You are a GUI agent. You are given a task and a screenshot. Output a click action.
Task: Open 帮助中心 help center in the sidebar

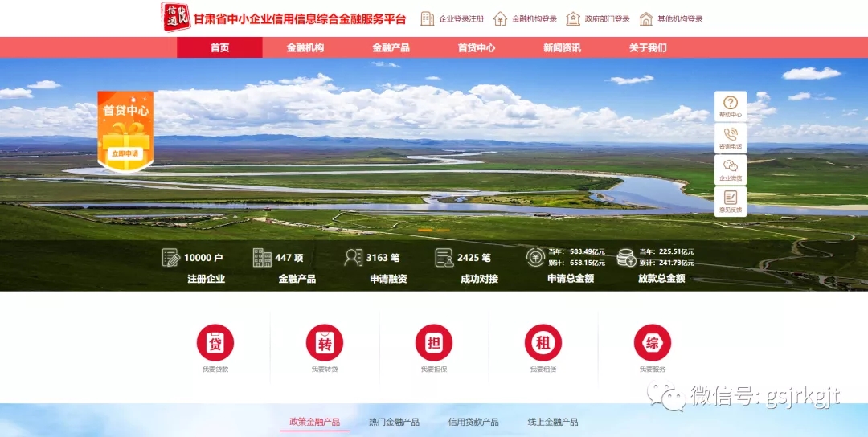coord(730,106)
